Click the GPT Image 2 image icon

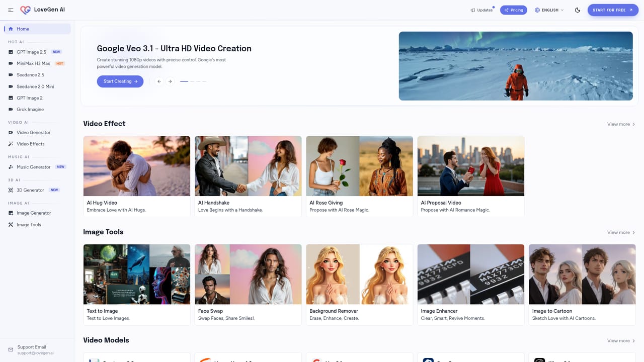[11, 98]
